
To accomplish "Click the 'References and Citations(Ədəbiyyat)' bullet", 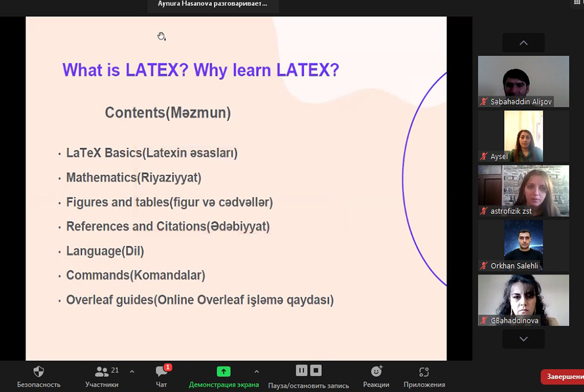I will (168, 226).
